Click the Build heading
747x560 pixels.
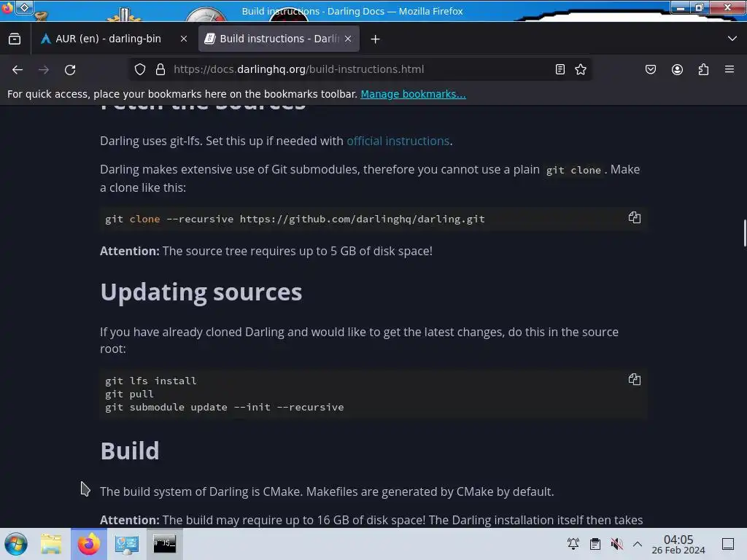coord(130,451)
